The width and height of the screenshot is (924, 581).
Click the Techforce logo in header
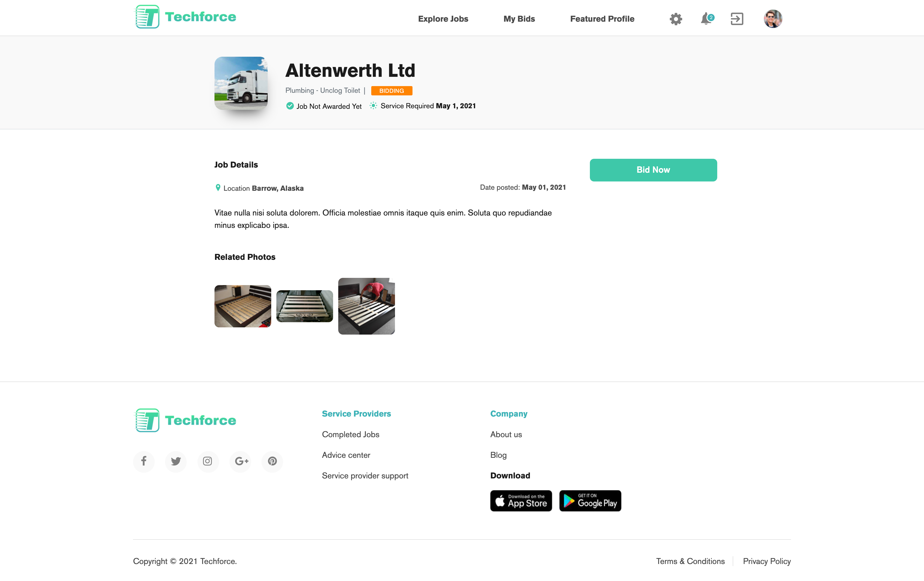coord(185,17)
